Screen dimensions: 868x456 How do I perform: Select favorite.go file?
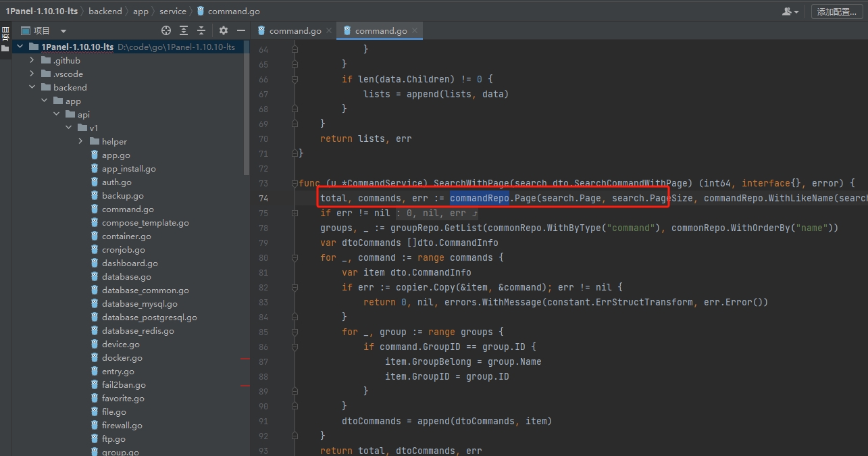tap(123, 398)
